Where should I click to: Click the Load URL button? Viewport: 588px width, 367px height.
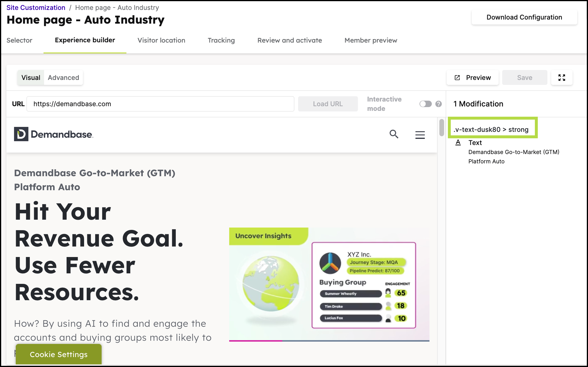(328, 104)
